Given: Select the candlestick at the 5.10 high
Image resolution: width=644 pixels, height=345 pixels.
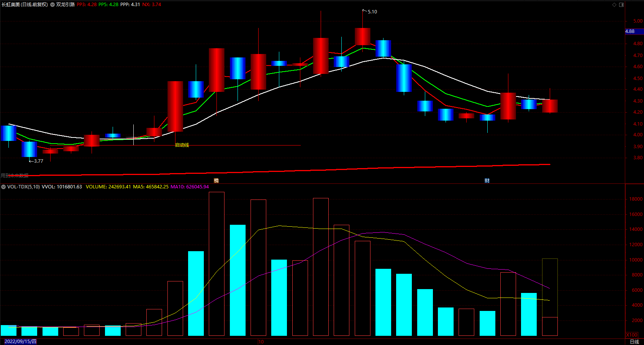Looking at the screenshot, I should pyautogui.click(x=362, y=36).
